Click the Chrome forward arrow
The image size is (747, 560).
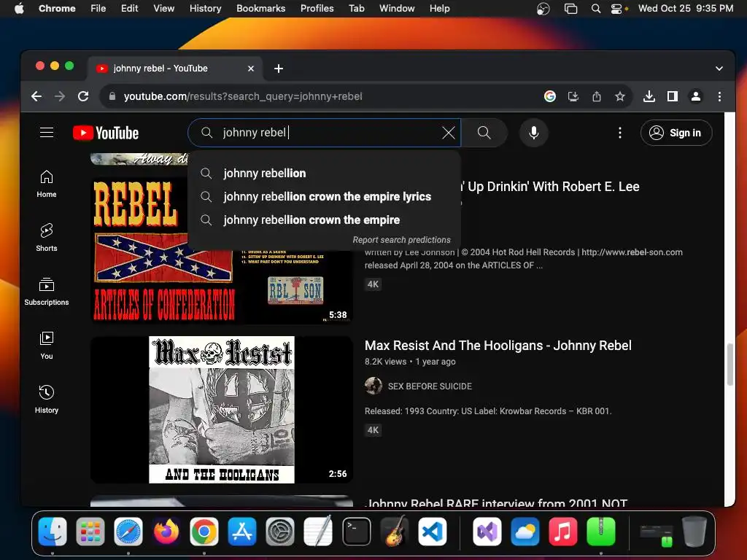60,97
